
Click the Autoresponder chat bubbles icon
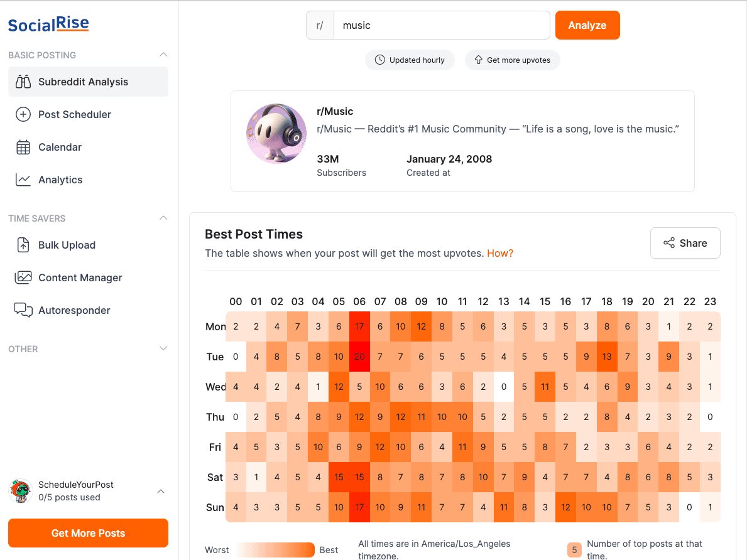tap(23, 310)
